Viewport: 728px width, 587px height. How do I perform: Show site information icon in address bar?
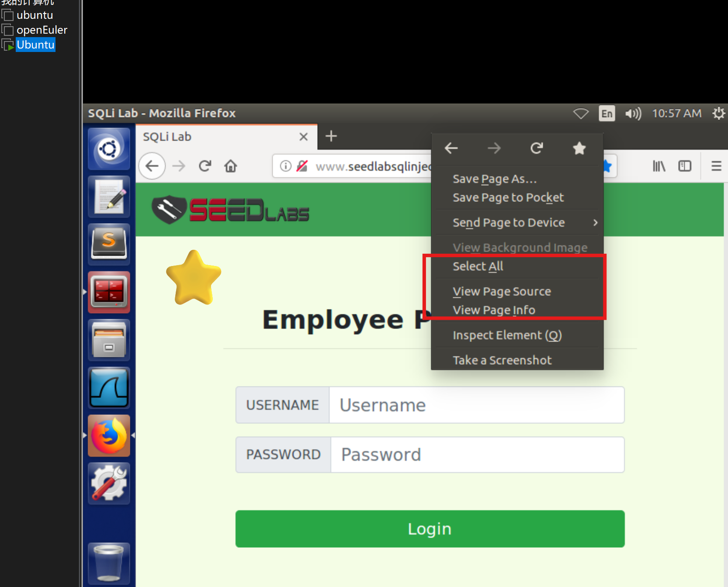click(x=285, y=166)
